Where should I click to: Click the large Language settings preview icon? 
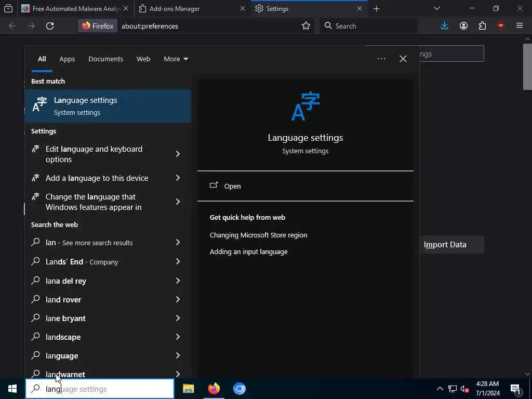pyautogui.click(x=305, y=106)
